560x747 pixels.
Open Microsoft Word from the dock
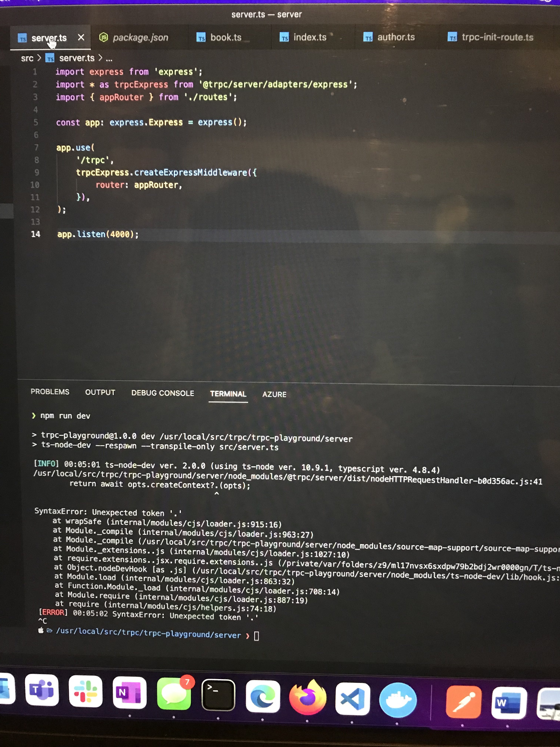pyautogui.click(x=508, y=703)
